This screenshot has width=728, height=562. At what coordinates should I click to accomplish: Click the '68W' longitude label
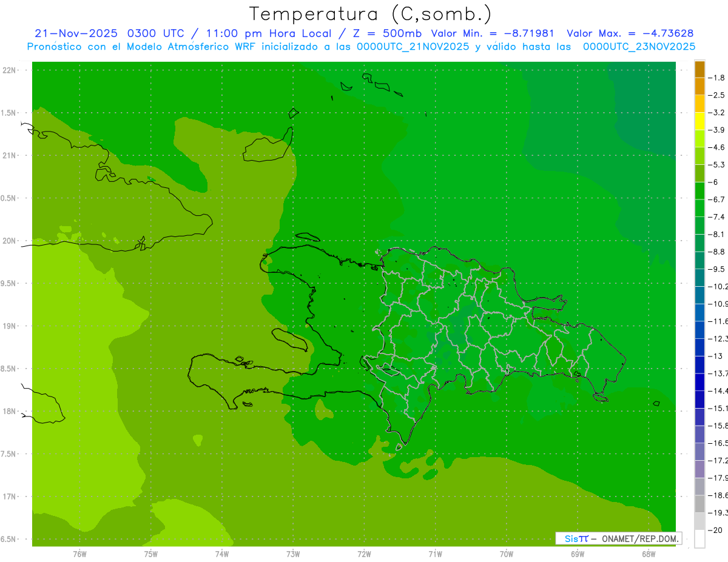click(649, 554)
